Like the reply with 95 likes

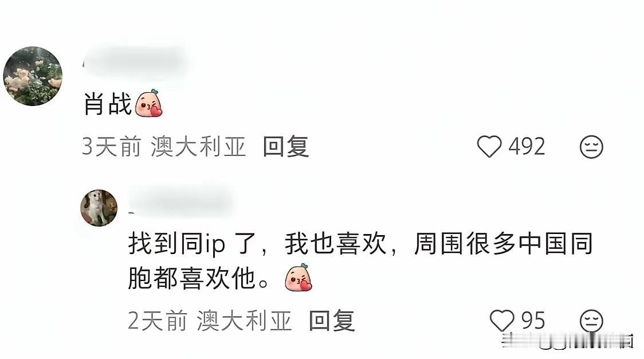pos(502,321)
